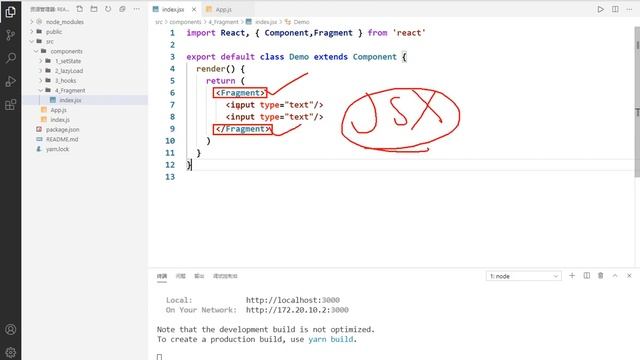This screenshot has height=360, width=640.
Task: Close the terminal panel
Action: click(629, 276)
